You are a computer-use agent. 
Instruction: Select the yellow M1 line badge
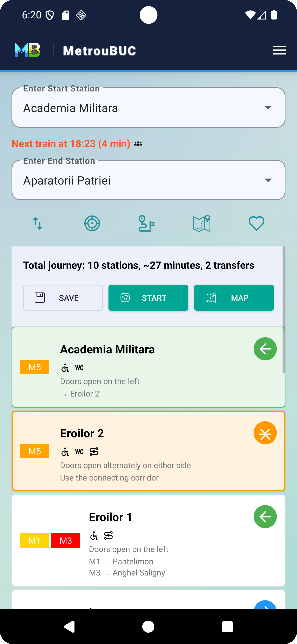(x=34, y=541)
